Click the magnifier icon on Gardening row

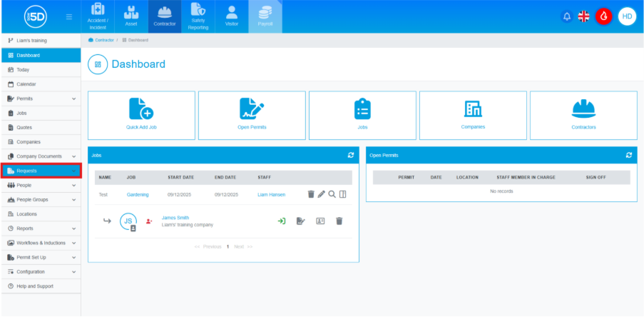point(332,194)
